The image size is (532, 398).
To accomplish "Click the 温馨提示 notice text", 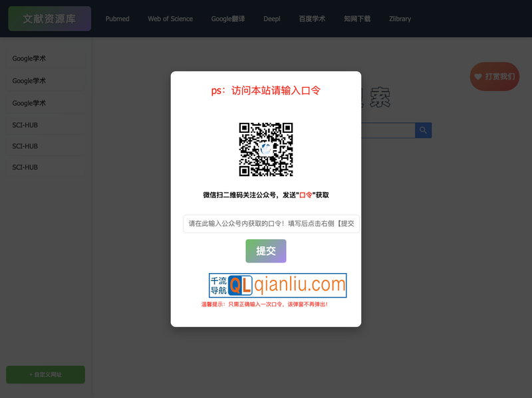I will (x=265, y=304).
